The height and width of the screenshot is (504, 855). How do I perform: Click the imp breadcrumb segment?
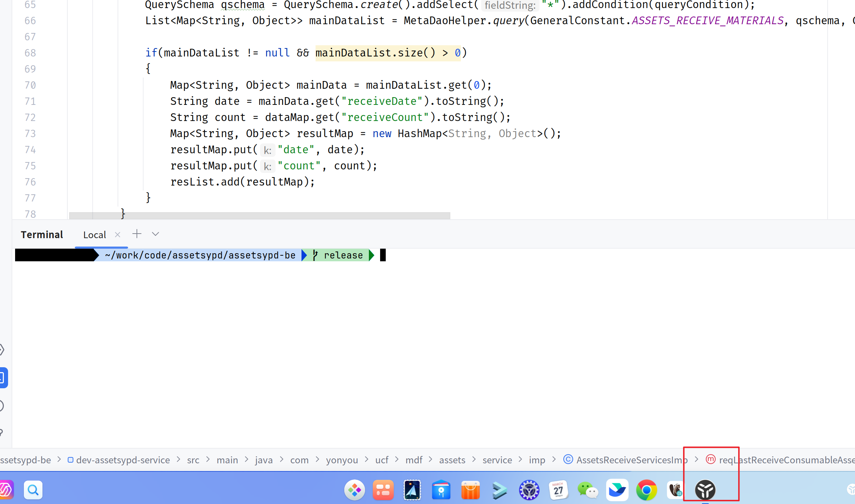tap(537, 460)
